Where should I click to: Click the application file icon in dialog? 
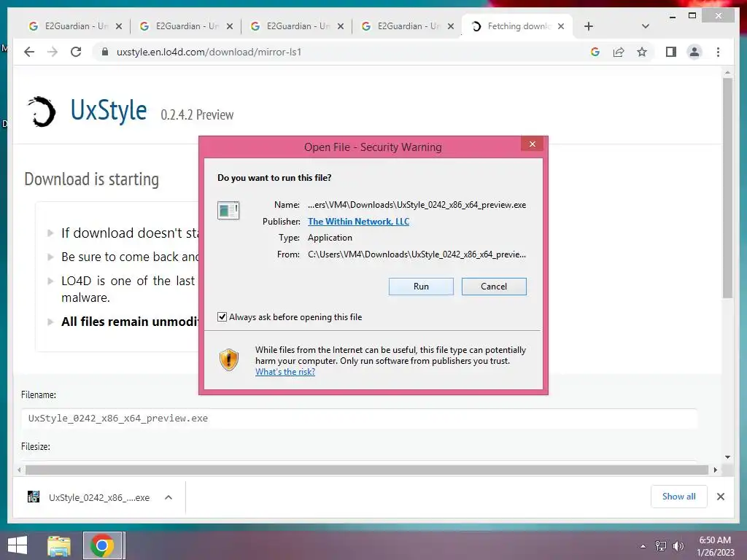tap(228, 210)
